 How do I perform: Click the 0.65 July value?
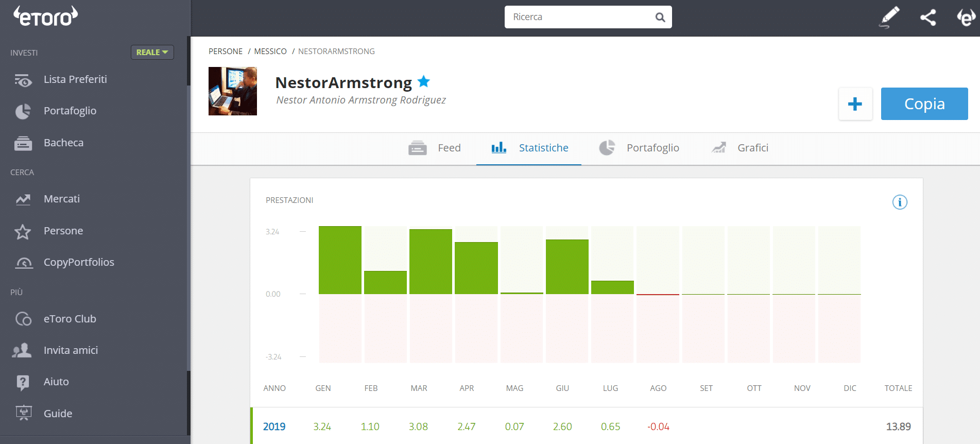tap(611, 426)
